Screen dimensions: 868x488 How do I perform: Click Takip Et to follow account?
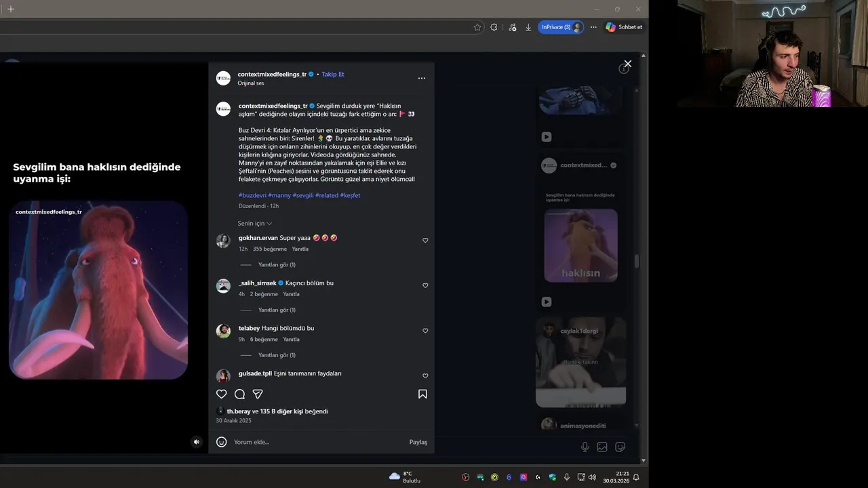(333, 74)
